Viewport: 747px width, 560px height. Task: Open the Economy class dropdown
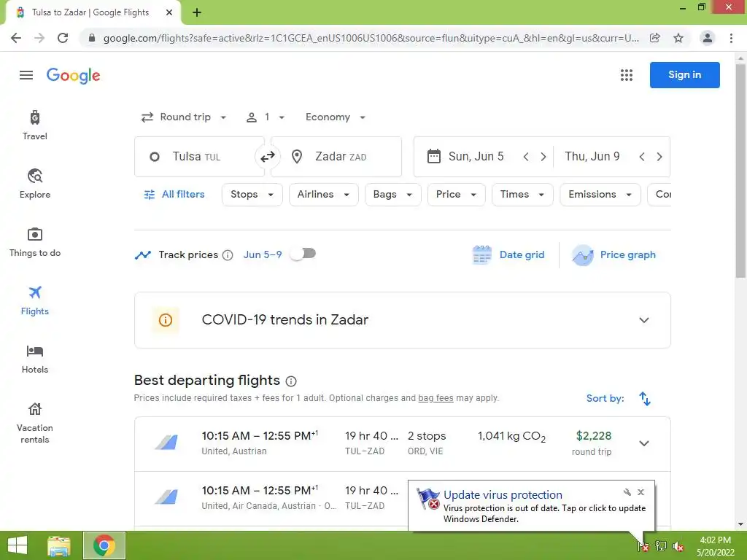tap(336, 117)
